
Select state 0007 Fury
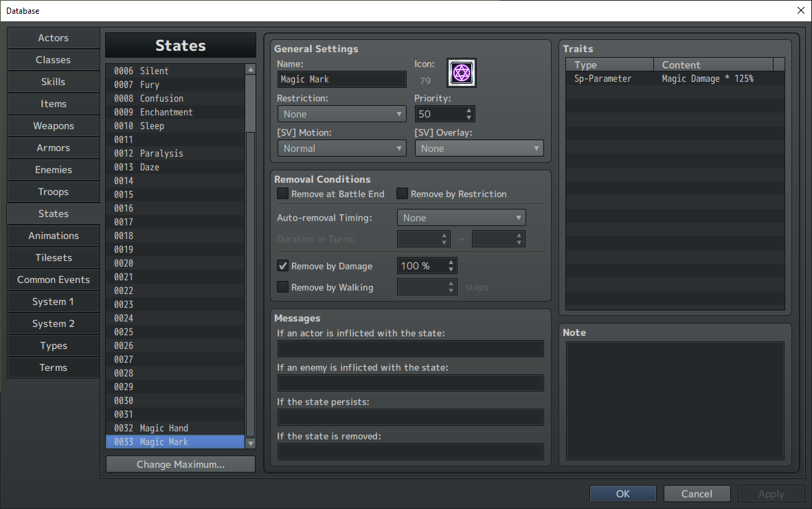175,84
